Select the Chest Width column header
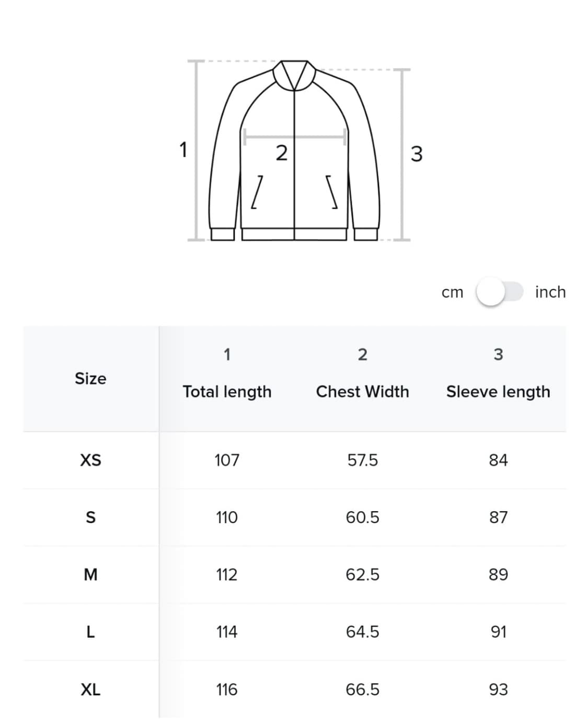 coord(362,391)
